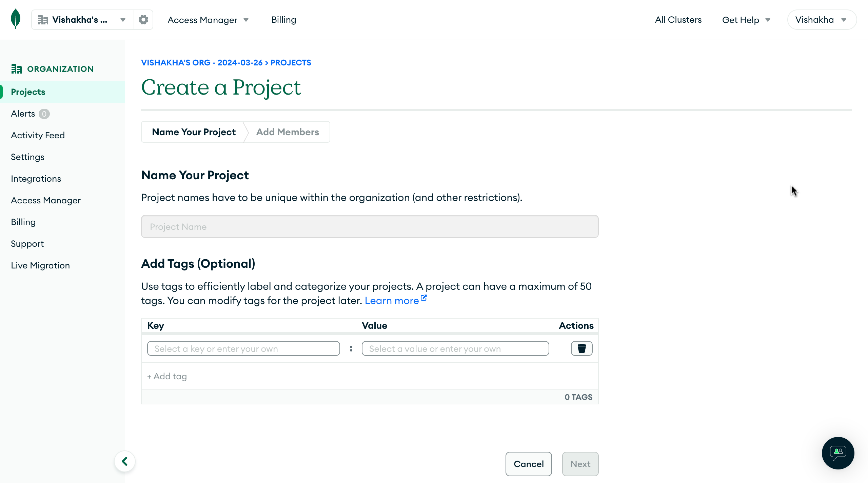Open Learn more via external link icon

423,297
